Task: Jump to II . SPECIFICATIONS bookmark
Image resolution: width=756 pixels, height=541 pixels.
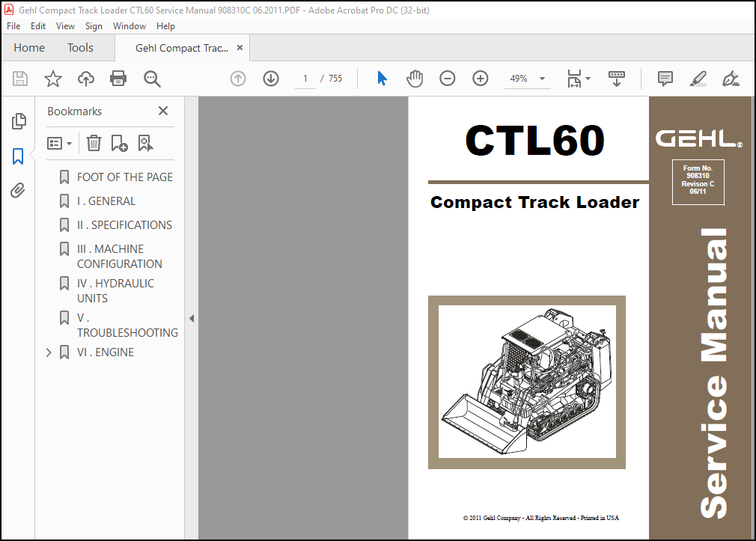Action: 124,225
